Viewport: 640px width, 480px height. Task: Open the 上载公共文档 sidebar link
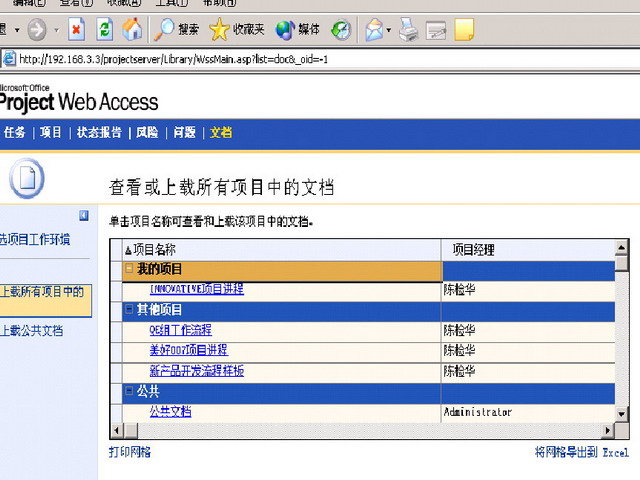(x=32, y=330)
